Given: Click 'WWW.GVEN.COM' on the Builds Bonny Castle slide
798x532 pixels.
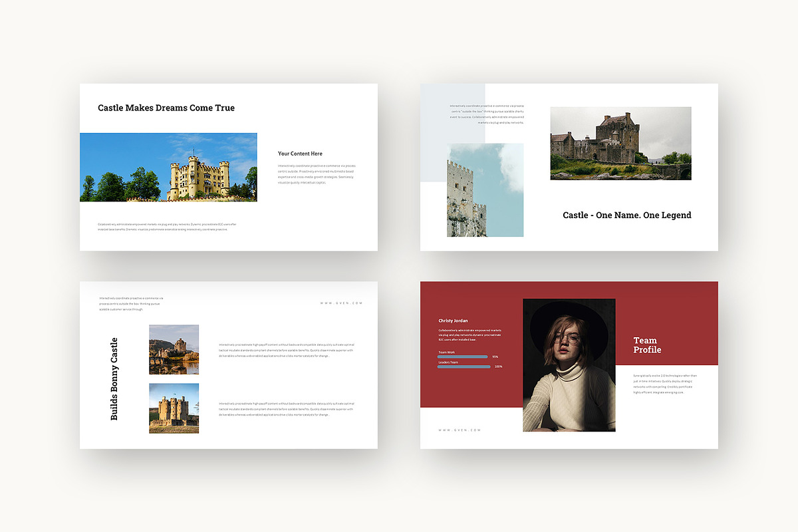Looking at the screenshot, I should coord(341,303).
